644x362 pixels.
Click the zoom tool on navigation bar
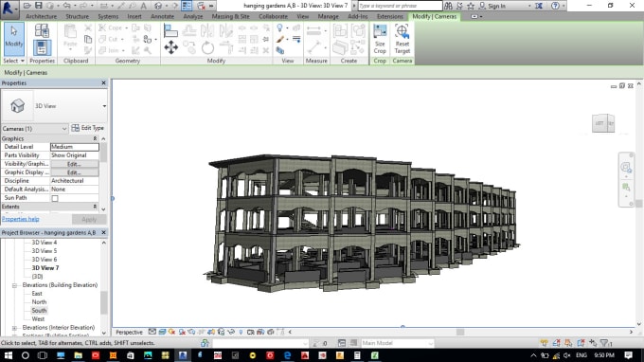click(625, 188)
